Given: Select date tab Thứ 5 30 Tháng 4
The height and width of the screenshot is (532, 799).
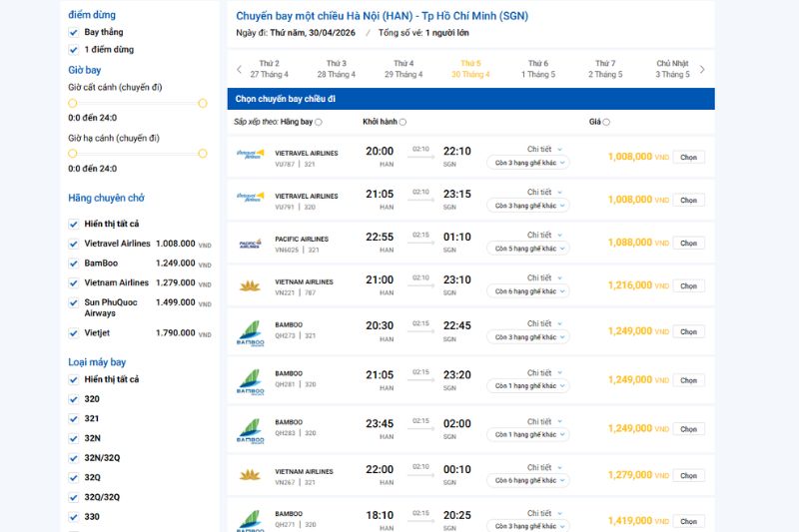Looking at the screenshot, I should (470, 69).
